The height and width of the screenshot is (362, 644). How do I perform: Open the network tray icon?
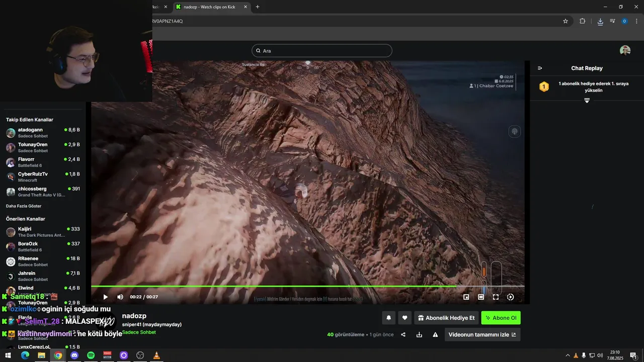(x=592, y=355)
